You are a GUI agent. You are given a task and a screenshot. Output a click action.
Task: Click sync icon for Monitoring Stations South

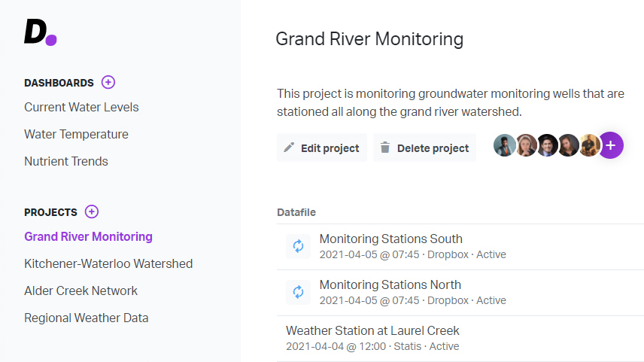(x=298, y=246)
